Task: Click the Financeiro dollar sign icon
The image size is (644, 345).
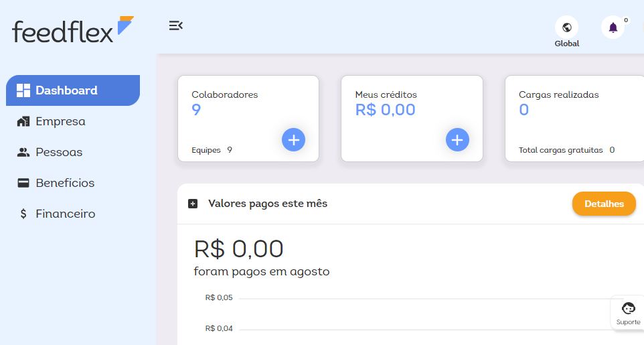Action: click(x=23, y=214)
